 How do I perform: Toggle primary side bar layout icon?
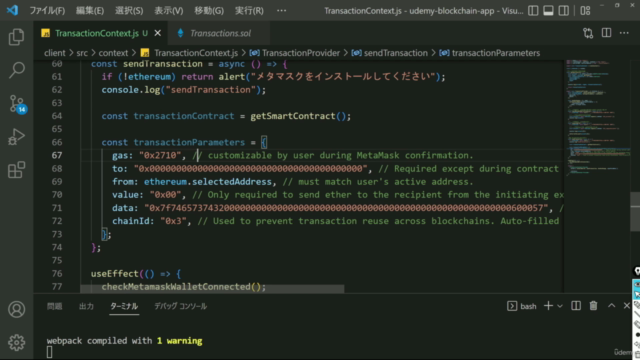tap(533, 11)
